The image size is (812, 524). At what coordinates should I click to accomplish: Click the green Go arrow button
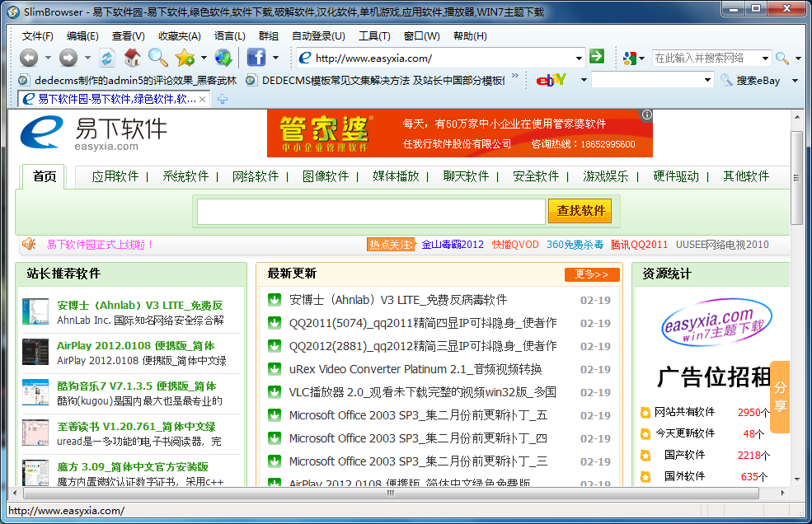(597, 57)
